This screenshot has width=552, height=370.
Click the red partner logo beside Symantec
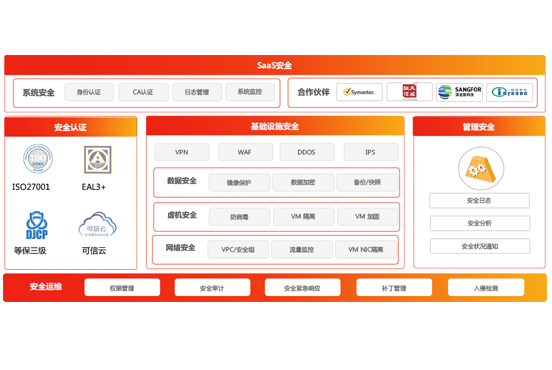409,92
